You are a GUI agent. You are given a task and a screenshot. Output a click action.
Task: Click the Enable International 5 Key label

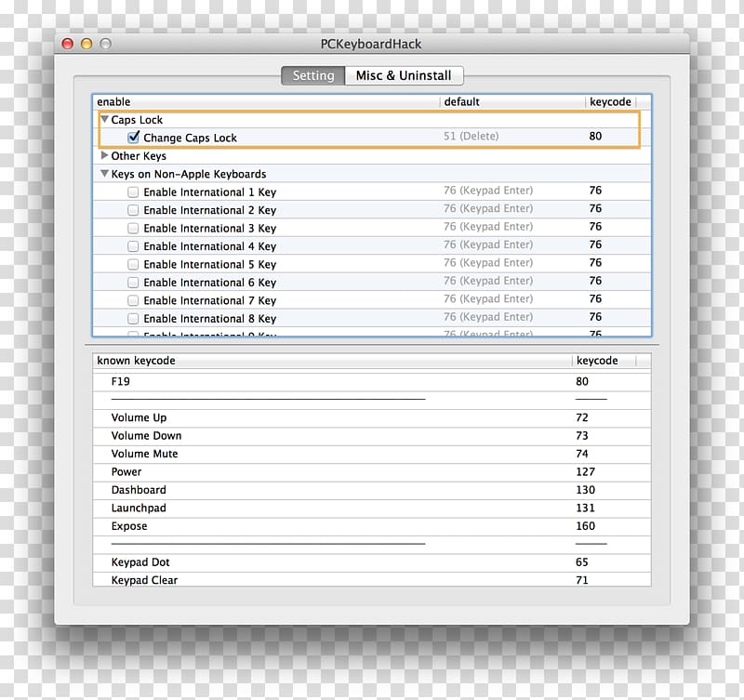210,264
